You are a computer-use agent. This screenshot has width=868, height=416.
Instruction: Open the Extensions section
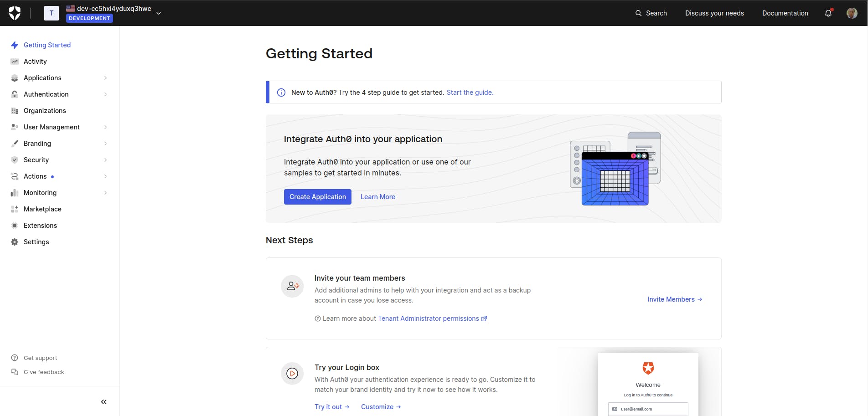(x=40, y=226)
